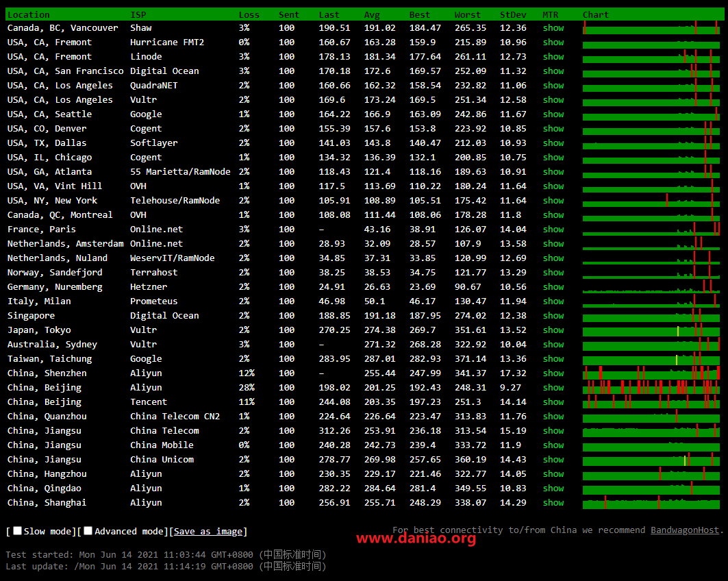Show MTR for Australia, Sydney Vultr
Screen dimensions: 728x581
553,345
